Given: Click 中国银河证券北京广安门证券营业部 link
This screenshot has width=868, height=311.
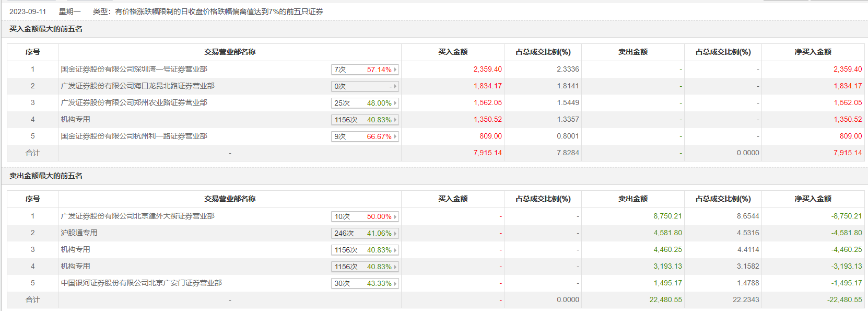Looking at the screenshot, I should point(141,283).
